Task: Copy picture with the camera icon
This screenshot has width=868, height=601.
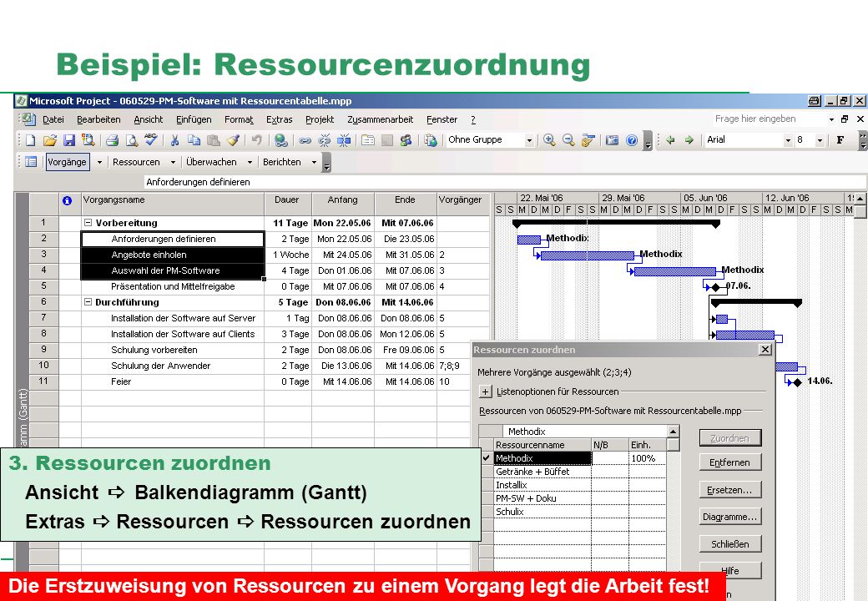Action: click(612, 140)
